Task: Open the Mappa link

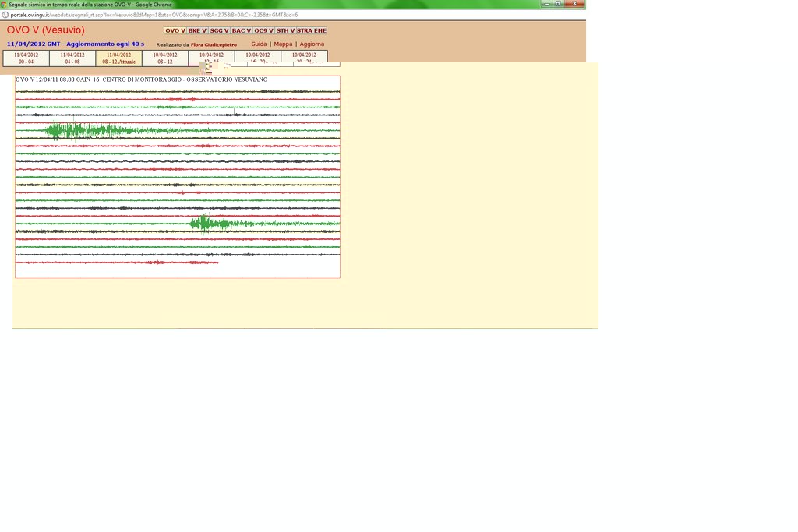Action: pos(283,44)
